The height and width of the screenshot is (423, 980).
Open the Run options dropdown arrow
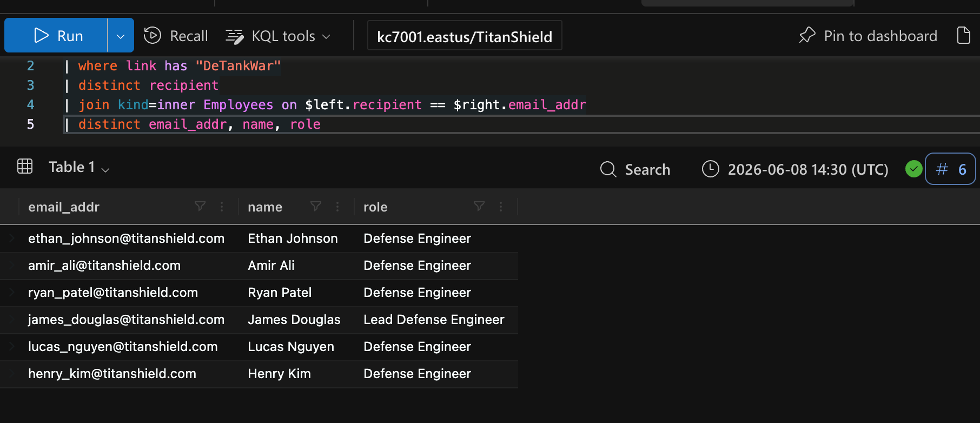click(x=121, y=36)
